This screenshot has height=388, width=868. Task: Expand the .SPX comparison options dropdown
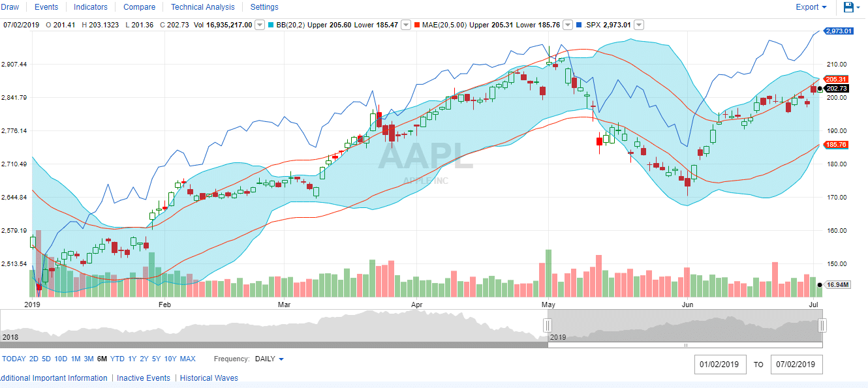[638, 25]
